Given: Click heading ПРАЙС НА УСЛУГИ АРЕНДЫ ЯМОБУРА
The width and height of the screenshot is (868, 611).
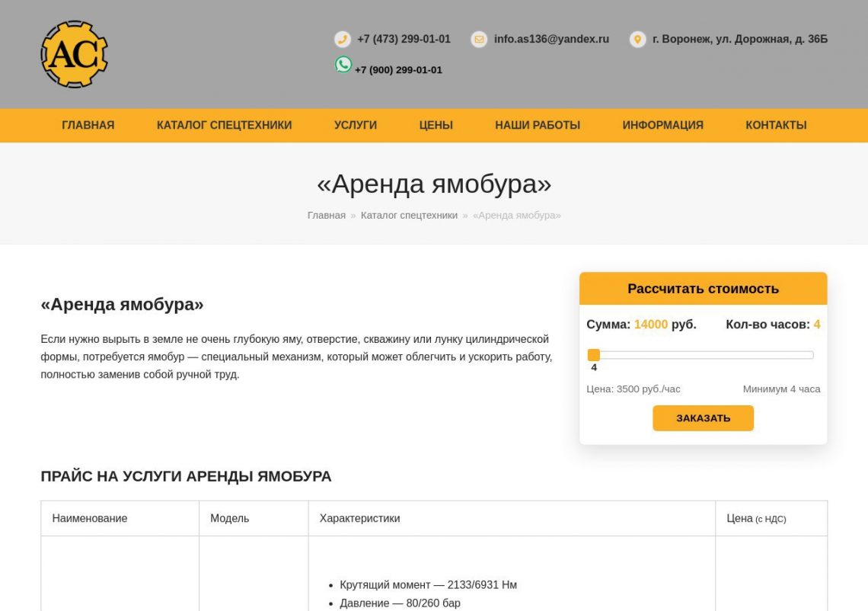Looking at the screenshot, I should tap(186, 476).
